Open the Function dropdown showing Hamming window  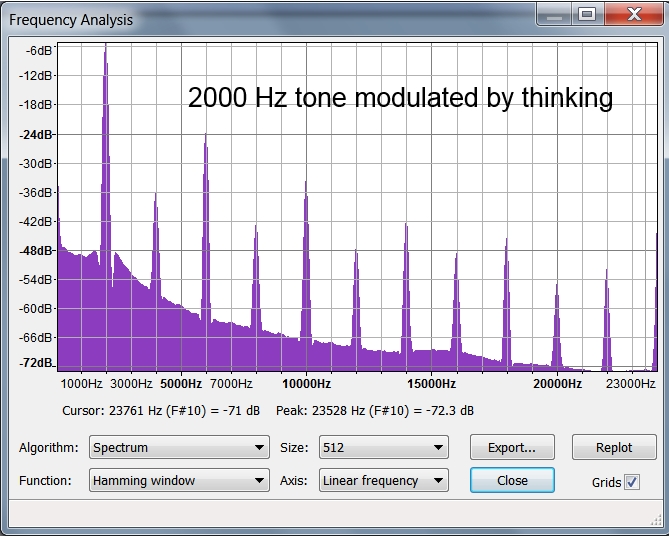[179, 481]
